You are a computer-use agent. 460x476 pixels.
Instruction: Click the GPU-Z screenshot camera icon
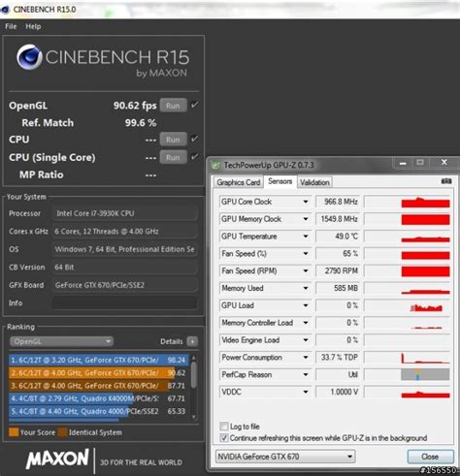[446, 181]
